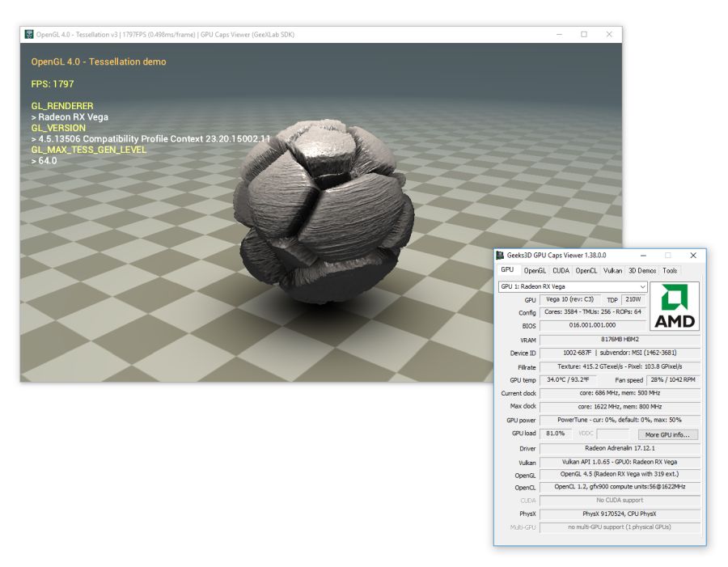The image size is (728, 567).
Task: Click the Radeon Adrenalin 17.12.1 driver field
Action: 620,449
